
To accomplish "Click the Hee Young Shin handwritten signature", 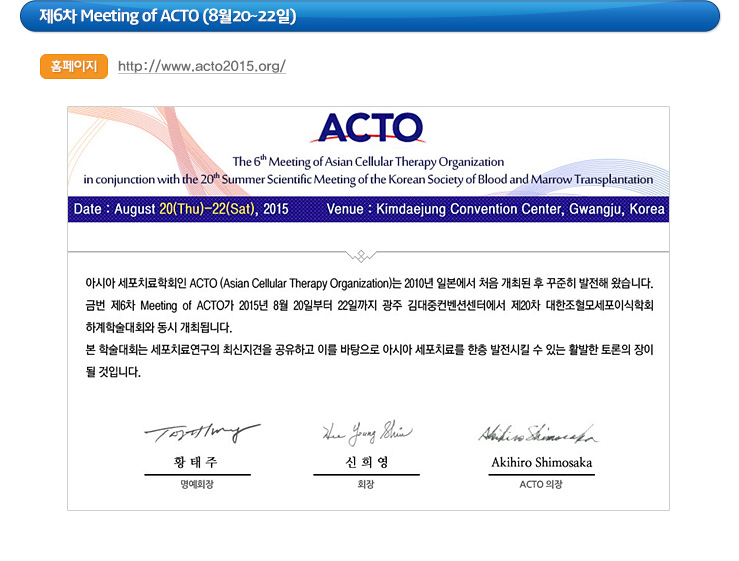I will coord(368,433).
